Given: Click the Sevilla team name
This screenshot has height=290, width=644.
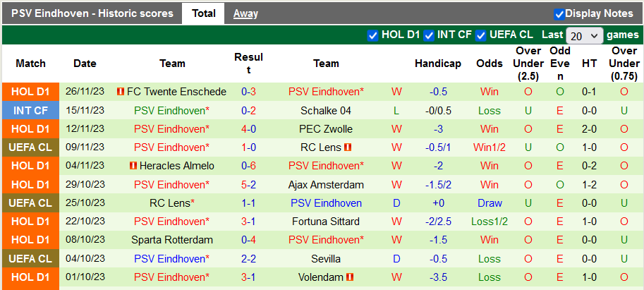Looking at the screenshot, I should coord(325,258).
